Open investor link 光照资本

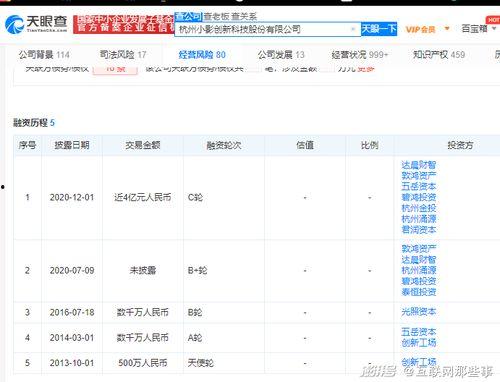point(419,312)
